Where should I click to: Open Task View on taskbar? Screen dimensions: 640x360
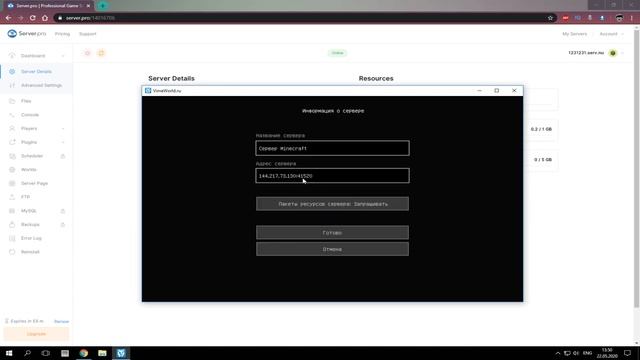pos(46,353)
